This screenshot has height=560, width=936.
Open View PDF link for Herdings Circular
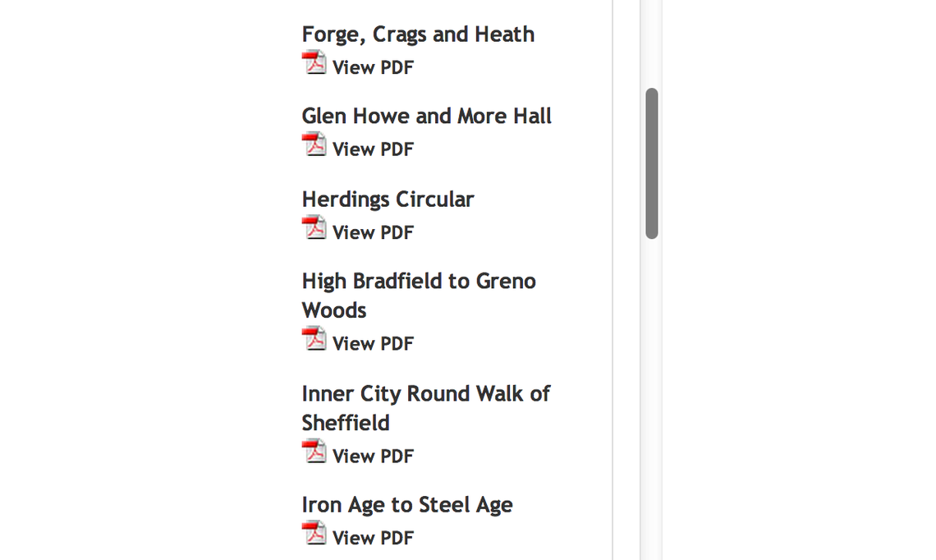[x=373, y=232]
